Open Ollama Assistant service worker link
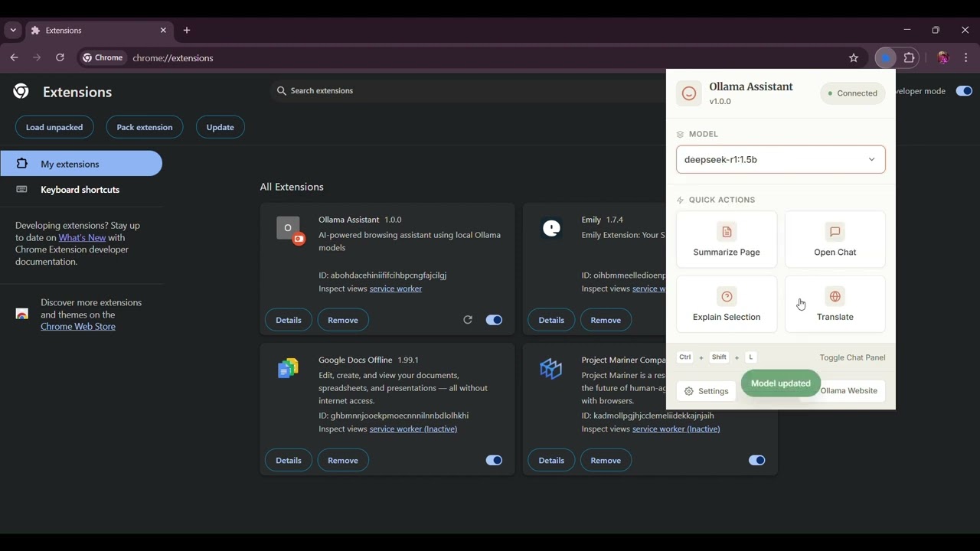Viewport: 980px width, 551px height. (396, 289)
